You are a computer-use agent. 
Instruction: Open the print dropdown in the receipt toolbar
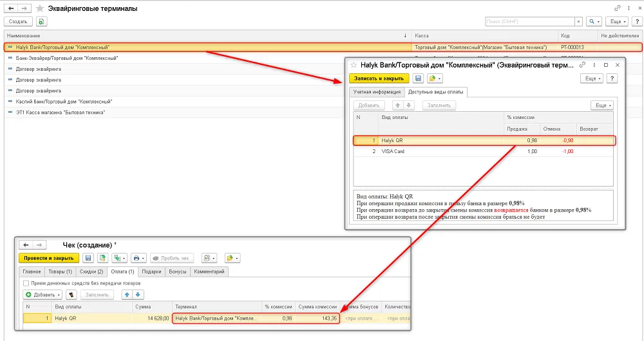click(138, 258)
